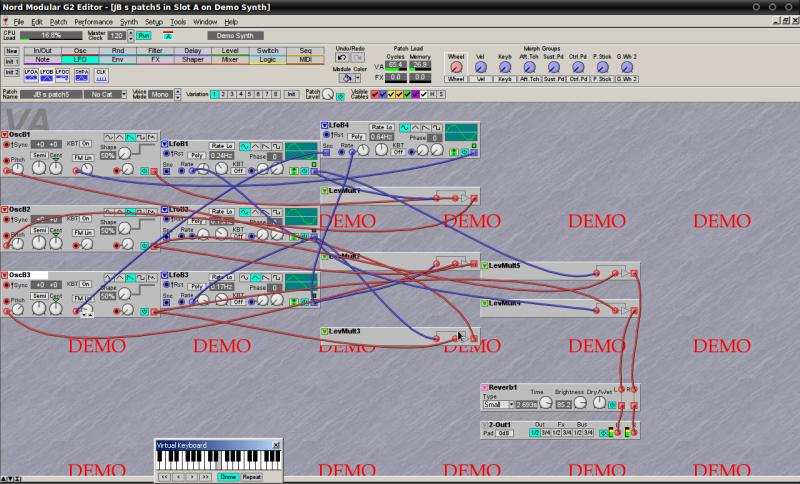Click the Aft.Tch morph group knob
Image resolution: width=800 pixels, height=484 pixels.
pos(529,67)
